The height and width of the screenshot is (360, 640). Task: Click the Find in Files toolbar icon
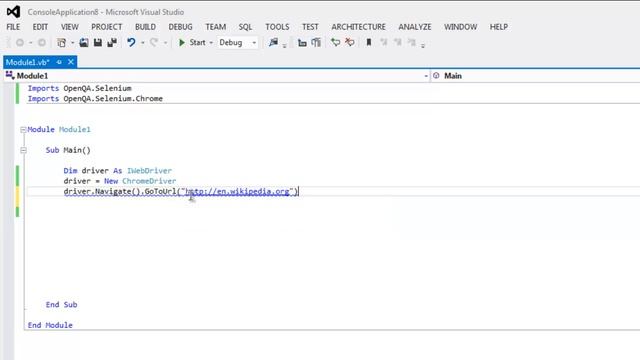[x=273, y=42]
